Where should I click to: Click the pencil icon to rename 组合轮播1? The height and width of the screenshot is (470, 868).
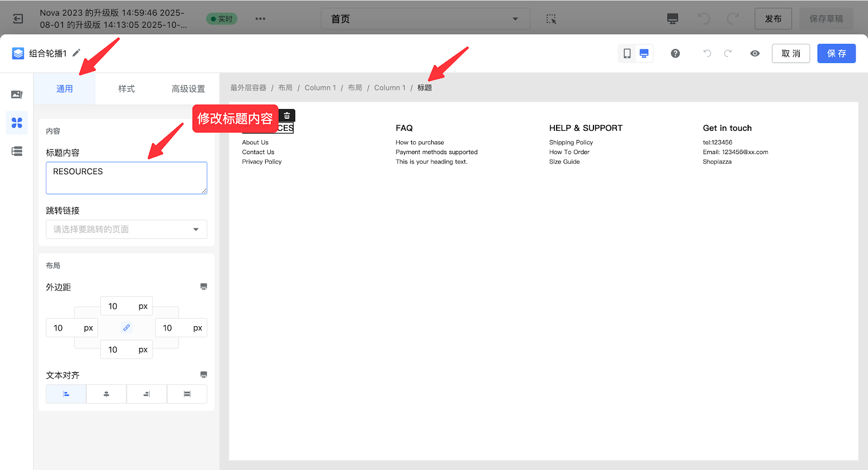pos(76,53)
